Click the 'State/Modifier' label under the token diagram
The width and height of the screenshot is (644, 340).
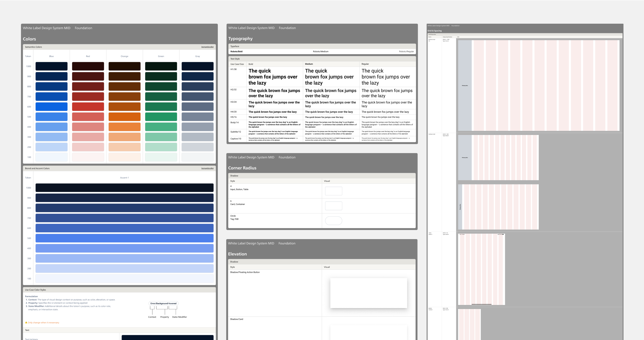point(179,317)
